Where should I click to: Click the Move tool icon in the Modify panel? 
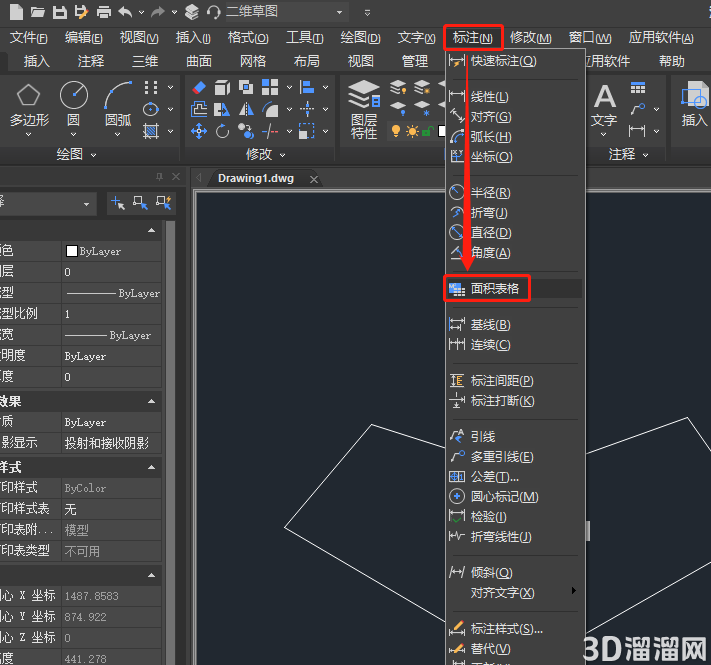[199, 132]
